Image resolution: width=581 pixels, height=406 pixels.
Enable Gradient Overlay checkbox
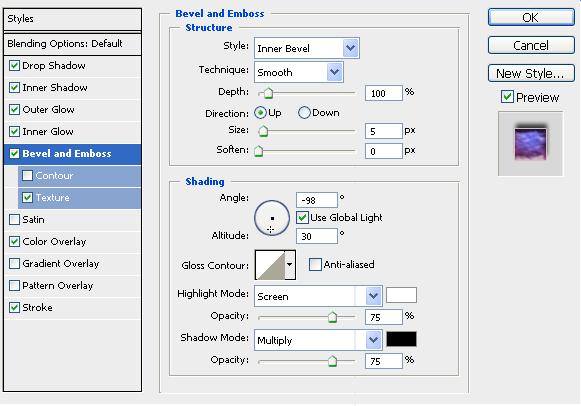click(x=14, y=263)
